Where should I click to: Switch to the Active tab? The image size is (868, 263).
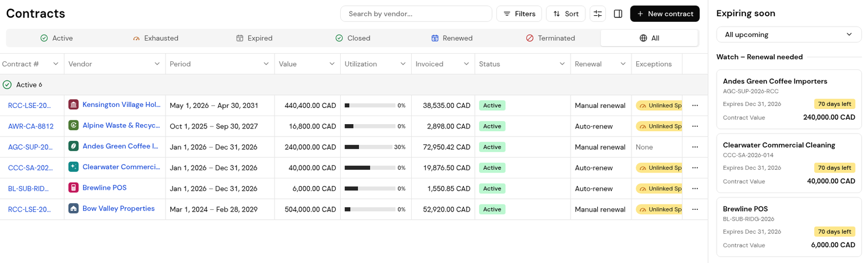56,38
